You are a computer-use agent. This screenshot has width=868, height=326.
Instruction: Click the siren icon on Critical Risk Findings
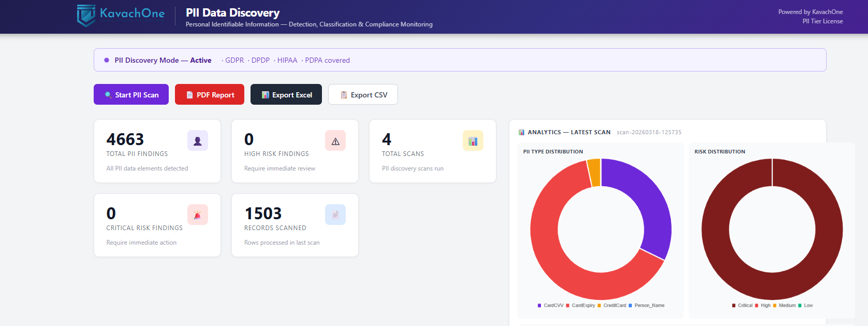(x=198, y=215)
